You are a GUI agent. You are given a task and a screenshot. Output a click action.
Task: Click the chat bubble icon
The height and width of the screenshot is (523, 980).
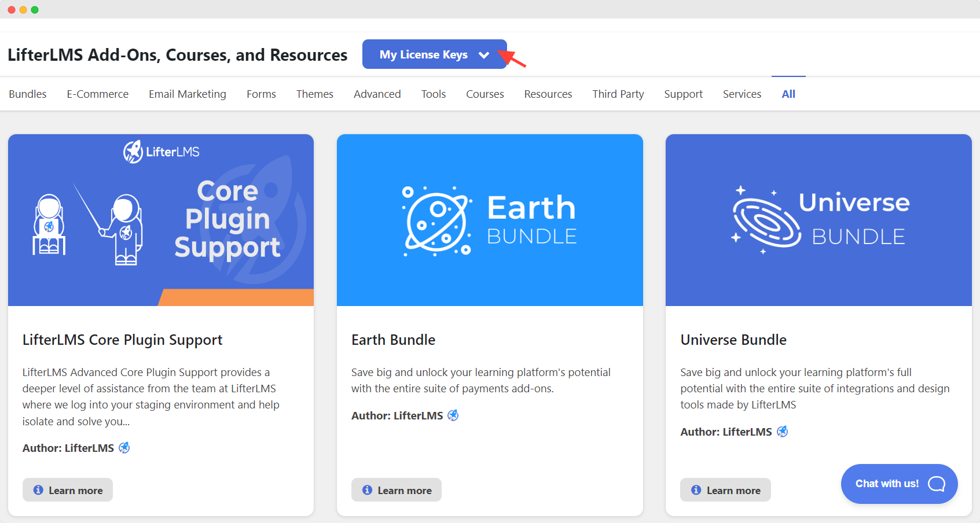(x=937, y=484)
